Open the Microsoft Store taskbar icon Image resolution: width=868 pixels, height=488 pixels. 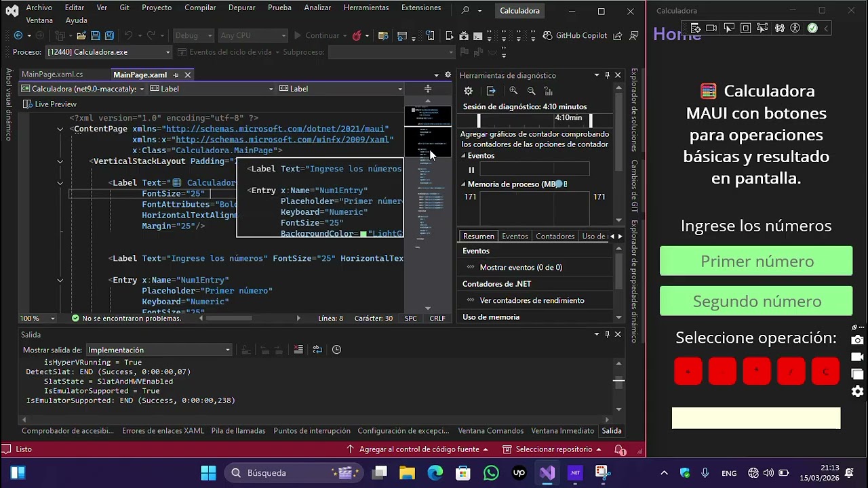[x=463, y=472]
